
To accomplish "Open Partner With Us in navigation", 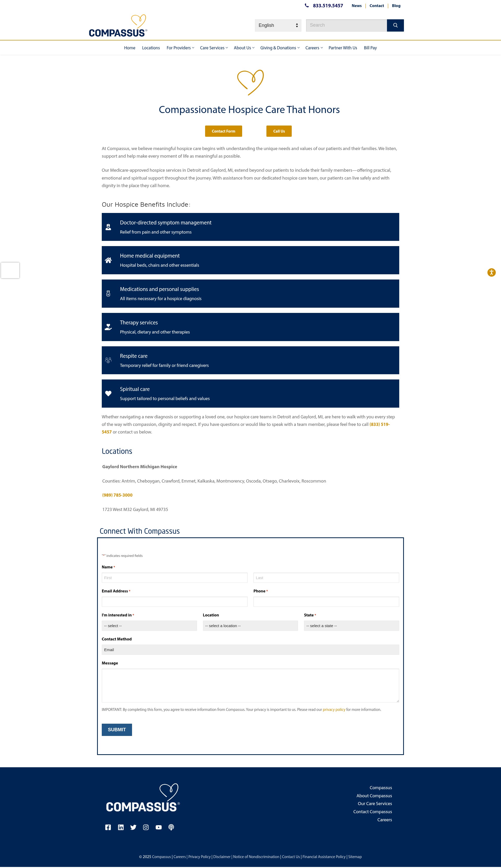I will (343, 48).
